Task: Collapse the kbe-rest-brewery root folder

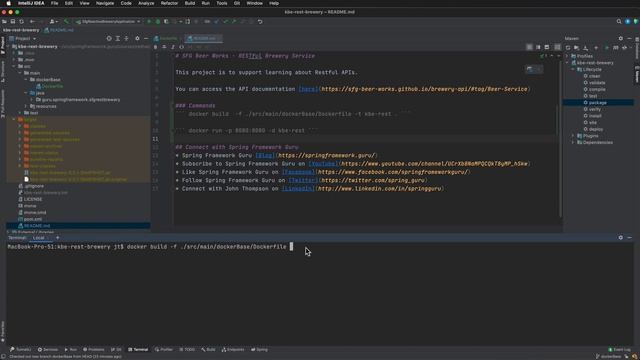Action: click(x=9, y=47)
